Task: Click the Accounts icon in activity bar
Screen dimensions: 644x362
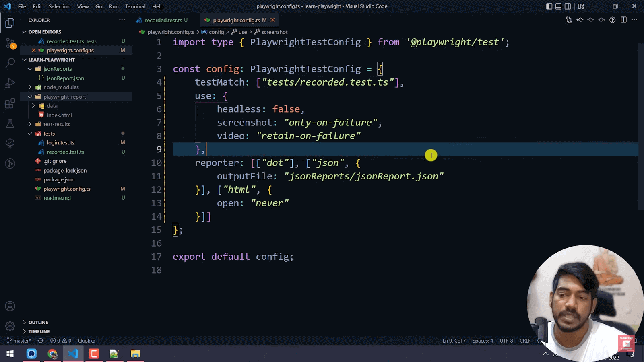Action: tap(10, 306)
